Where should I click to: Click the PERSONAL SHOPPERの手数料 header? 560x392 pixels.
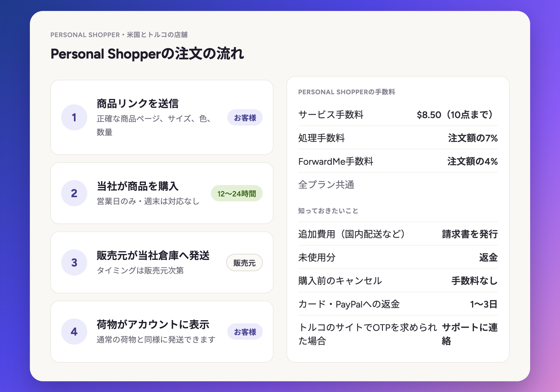pyautogui.click(x=346, y=92)
